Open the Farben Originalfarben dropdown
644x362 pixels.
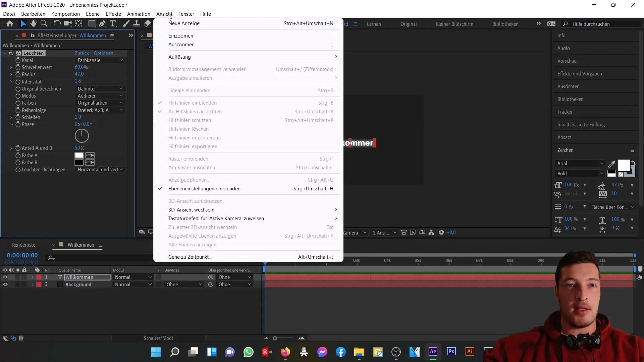[100, 103]
